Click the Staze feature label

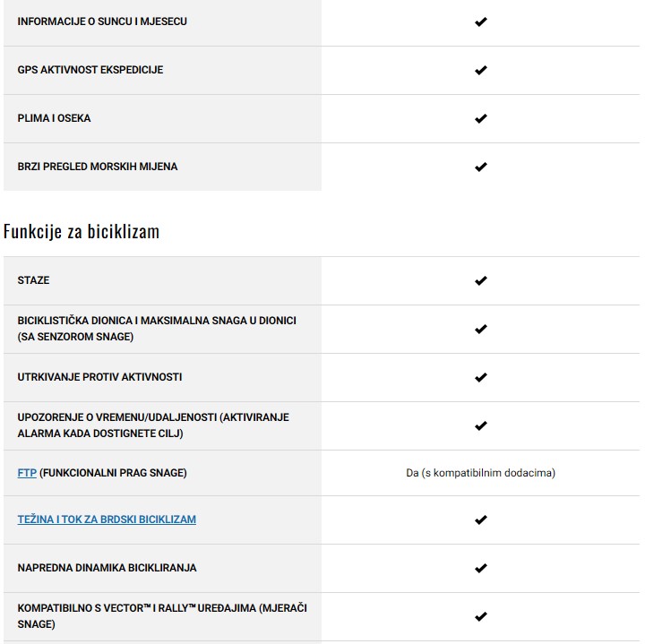tap(33, 280)
